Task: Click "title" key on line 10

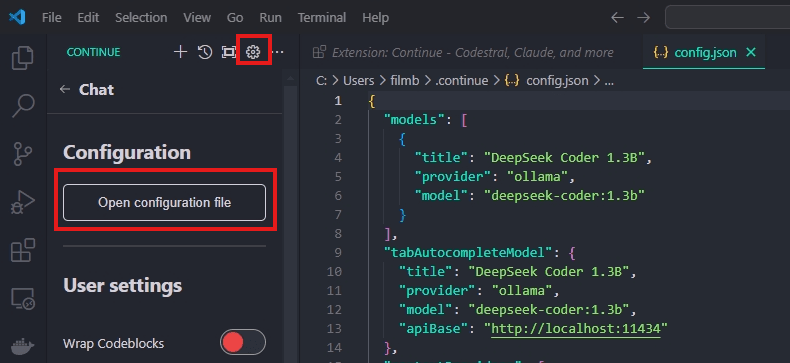Action: coord(426,271)
